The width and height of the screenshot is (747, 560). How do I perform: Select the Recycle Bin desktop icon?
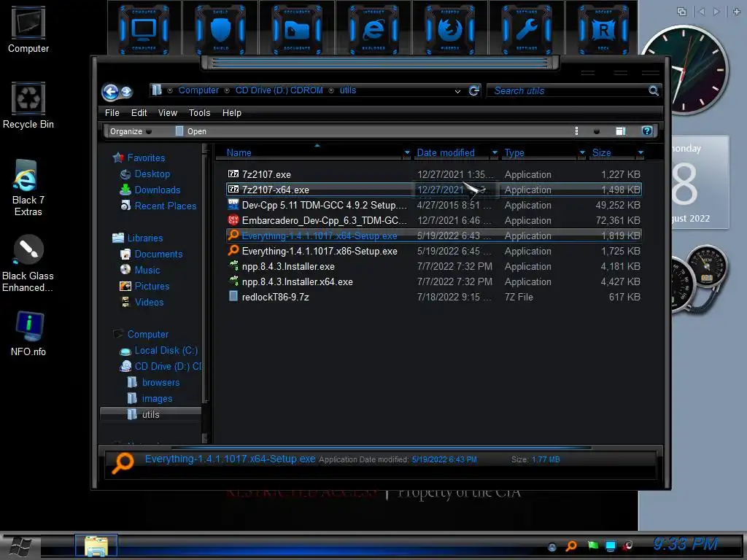[28, 105]
